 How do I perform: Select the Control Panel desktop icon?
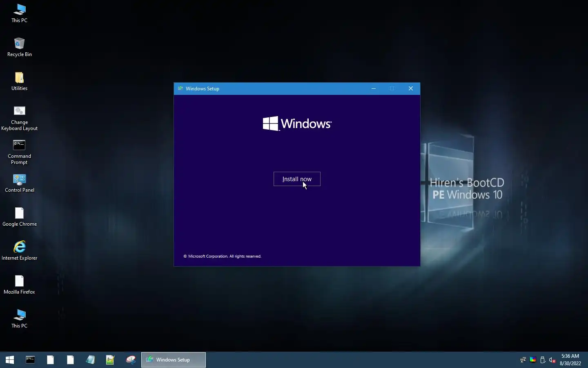[19, 183]
